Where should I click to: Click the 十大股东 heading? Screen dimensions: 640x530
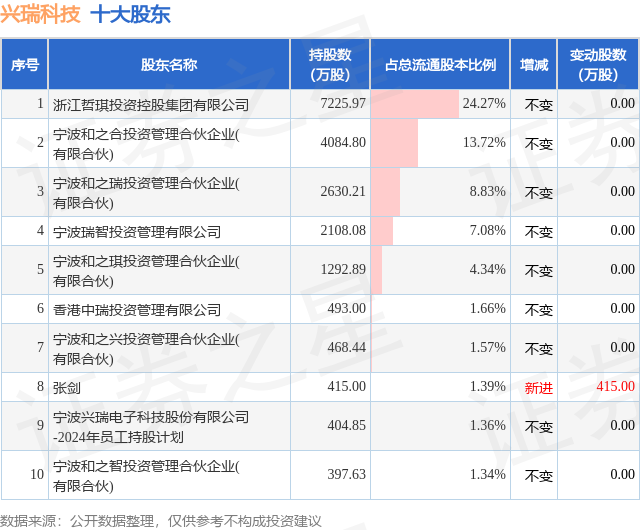coord(130,14)
